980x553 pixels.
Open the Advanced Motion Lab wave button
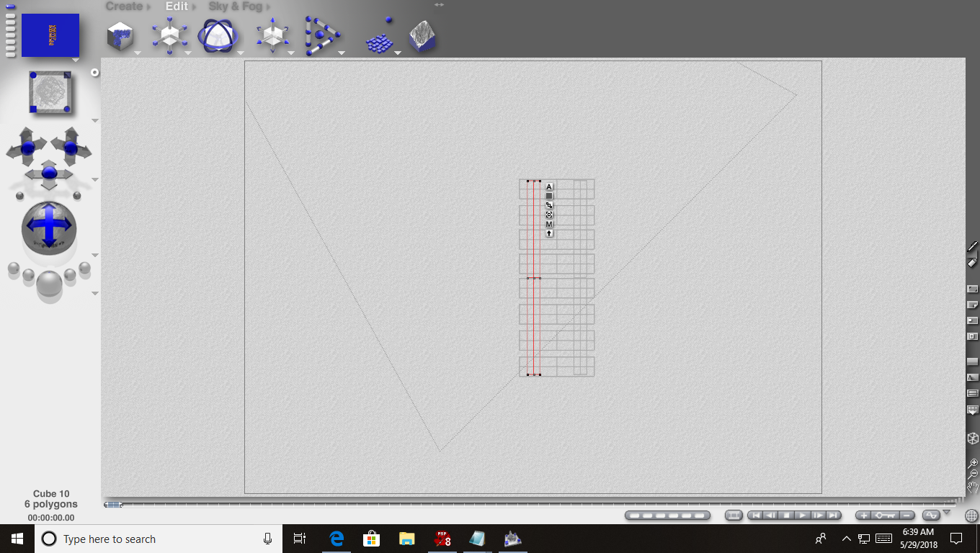[932, 516]
